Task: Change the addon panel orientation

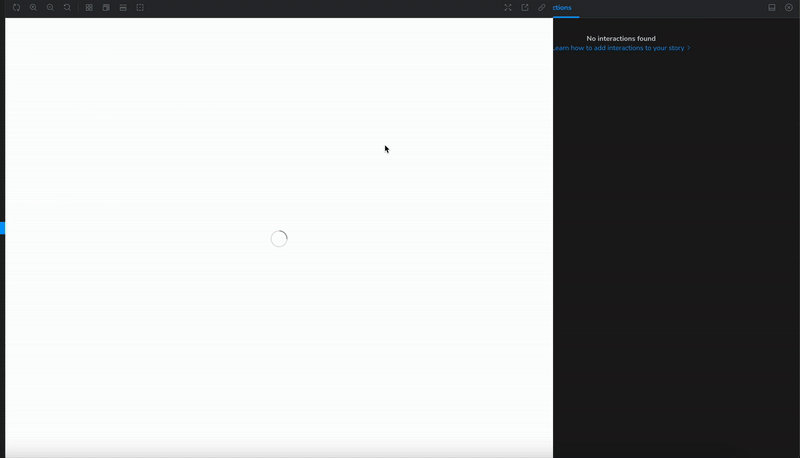Action: 771,8
